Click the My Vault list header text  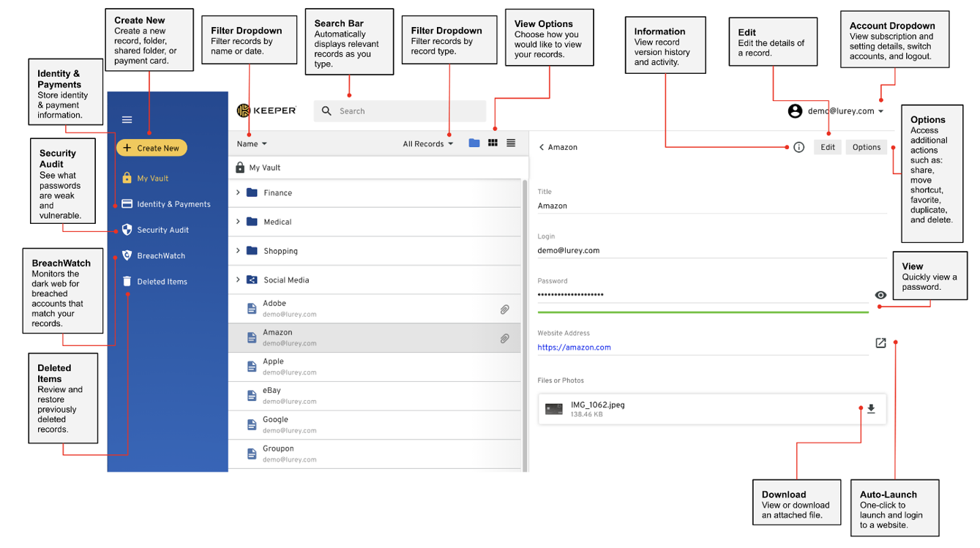click(265, 168)
